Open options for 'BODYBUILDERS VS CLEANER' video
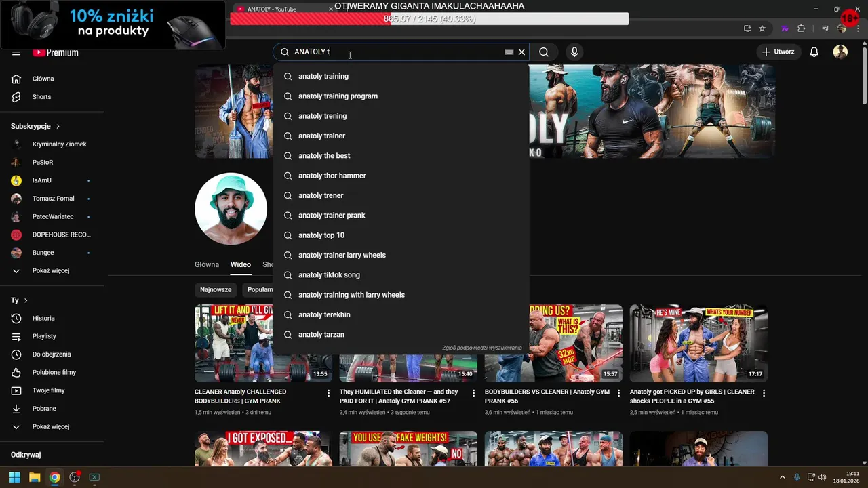The height and width of the screenshot is (488, 868). 618,393
